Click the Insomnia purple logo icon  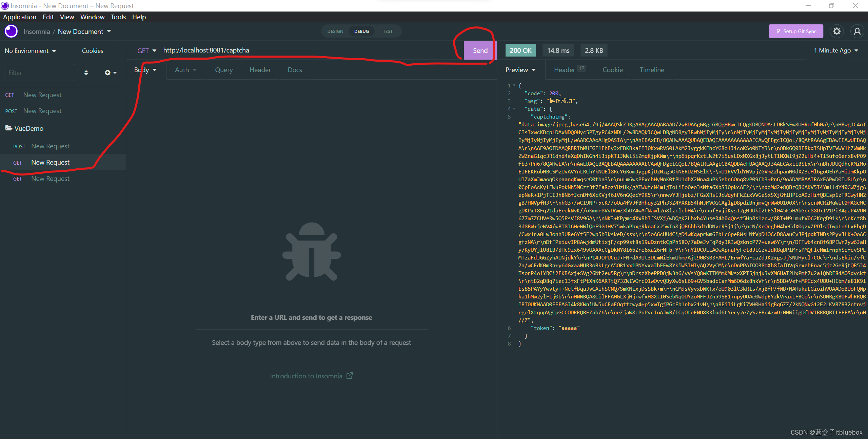11,31
